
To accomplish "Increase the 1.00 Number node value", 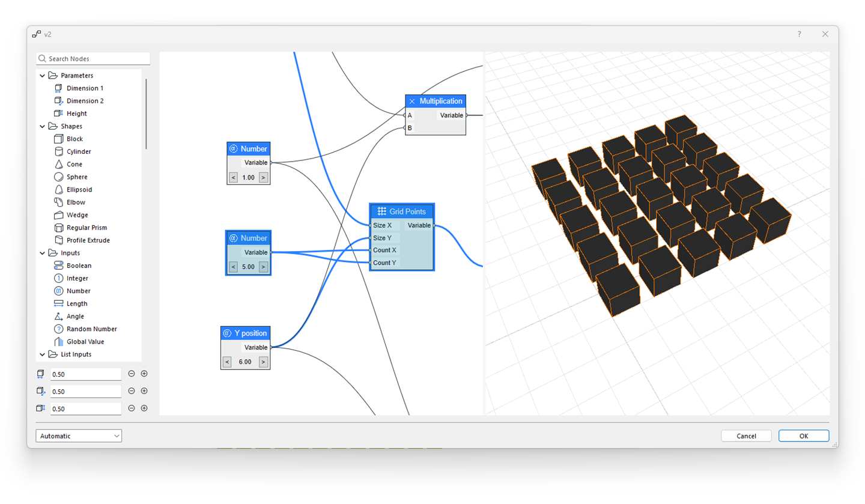I will pyautogui.click(x=263, y=178).
